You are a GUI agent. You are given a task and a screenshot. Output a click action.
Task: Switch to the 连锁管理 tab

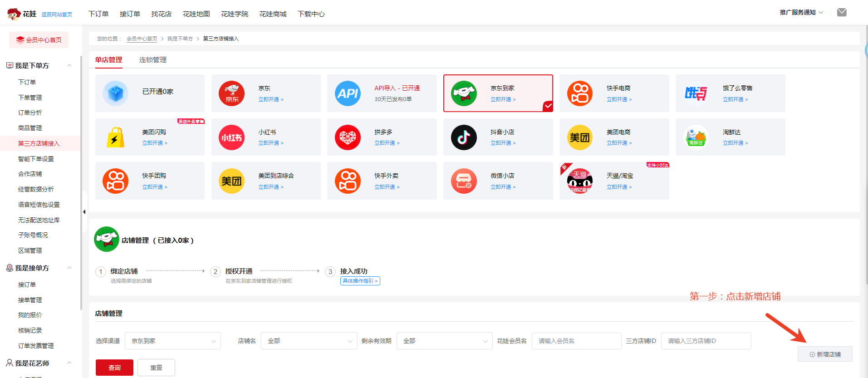pyautogui.click(x=152, y=60)
